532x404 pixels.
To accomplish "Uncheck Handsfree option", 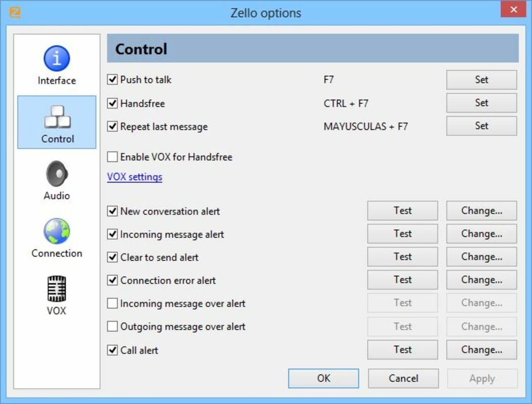I will pyautogui.click(x=112, y=103).
